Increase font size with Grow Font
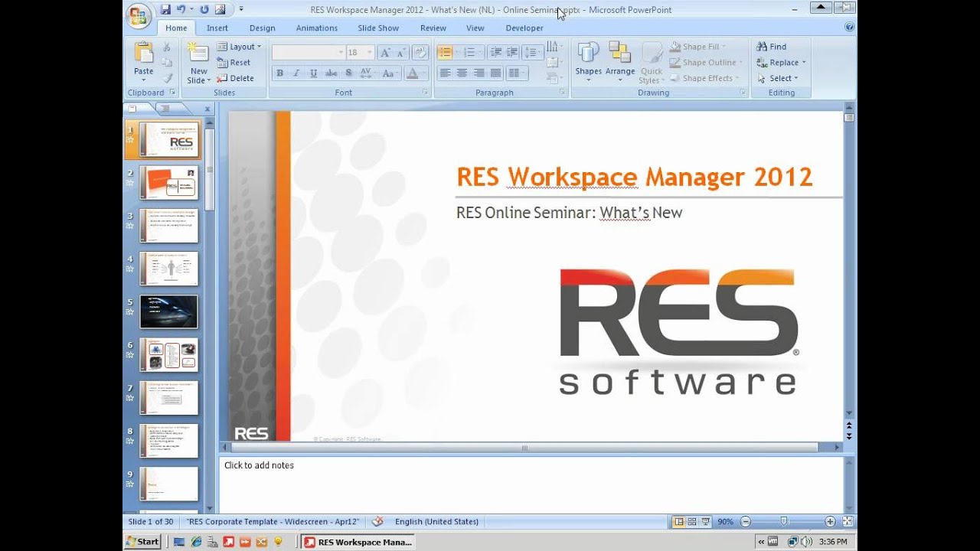This screenshot has height=551, width=980. (x=385, y=53)
